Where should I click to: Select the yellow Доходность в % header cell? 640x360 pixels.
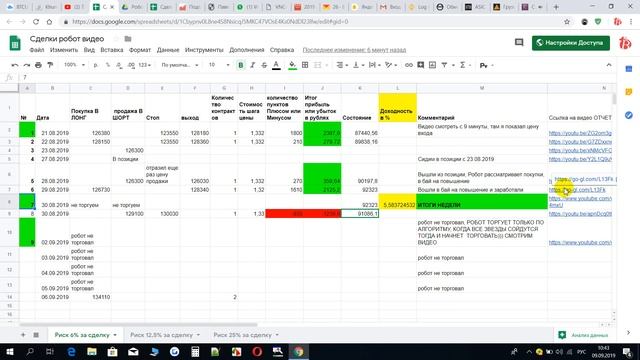[398, 108]
